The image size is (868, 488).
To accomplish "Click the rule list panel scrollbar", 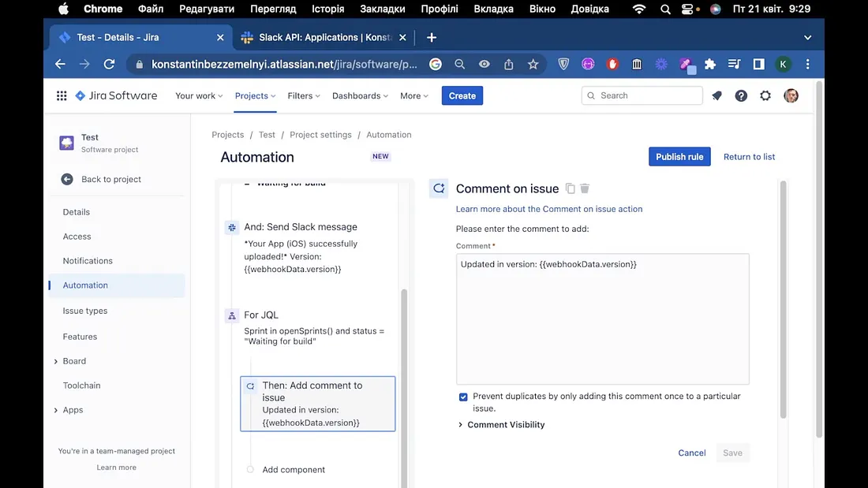I will pos(404,387).
